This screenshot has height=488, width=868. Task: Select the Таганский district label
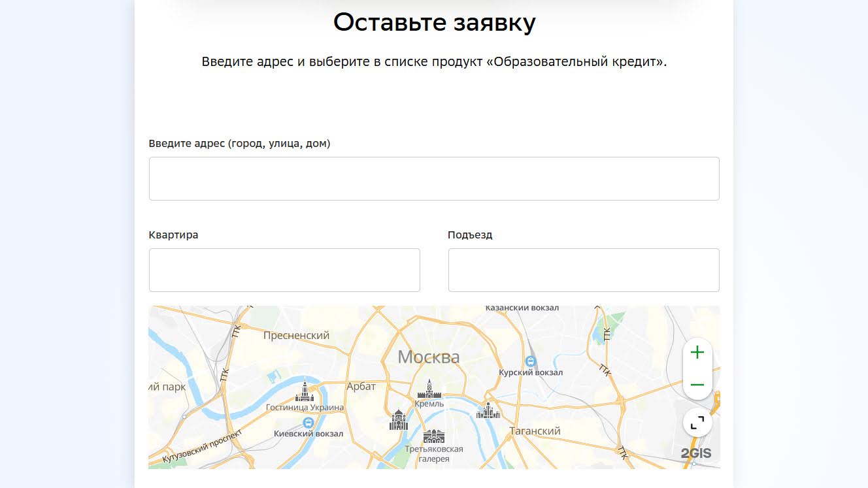(x=535, y=431)
